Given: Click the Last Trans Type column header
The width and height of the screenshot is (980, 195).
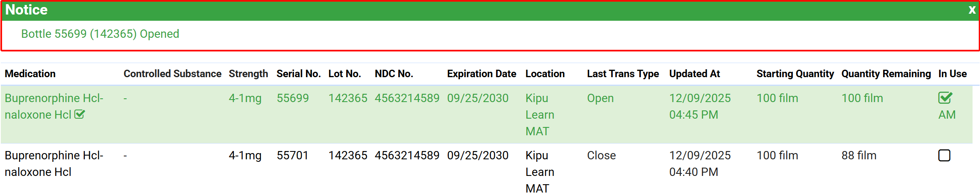Looking at the screenshot, I should pyautogui.click(x=623, y=74).
